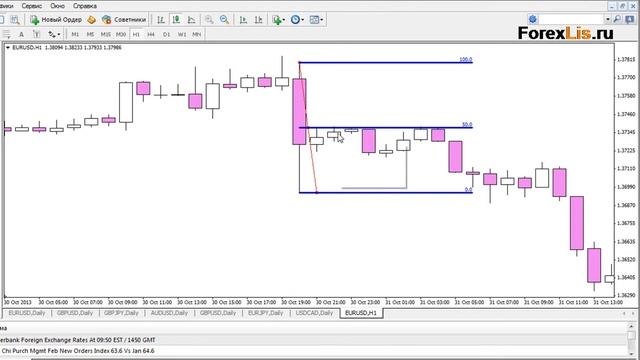Click the Новый Ордер button

point(56,20)
